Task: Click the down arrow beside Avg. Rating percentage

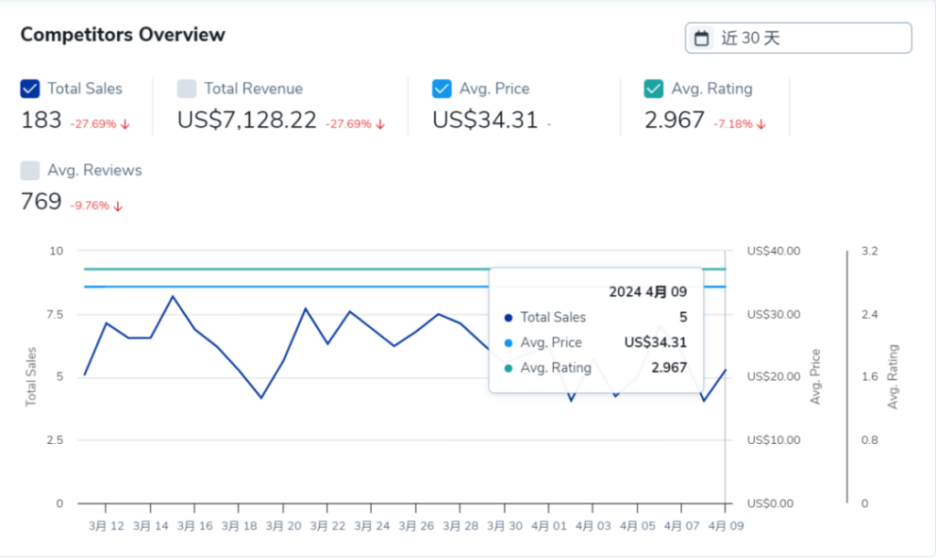Action: [x=760, y=124]
